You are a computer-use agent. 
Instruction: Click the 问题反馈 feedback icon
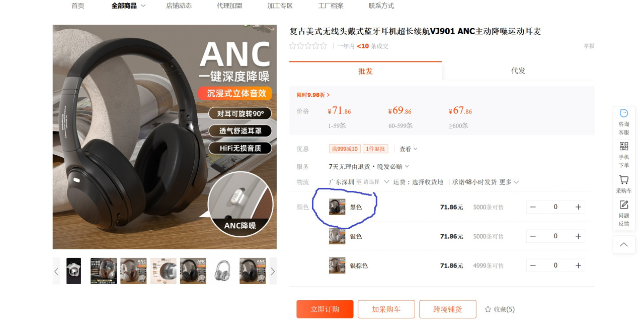click(624, 213)
